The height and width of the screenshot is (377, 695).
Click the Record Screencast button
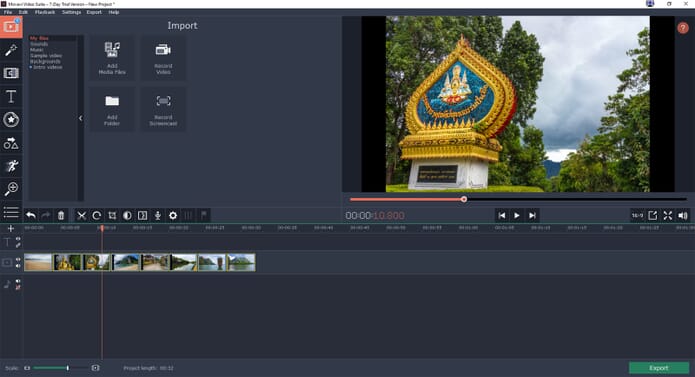[163, 109]
